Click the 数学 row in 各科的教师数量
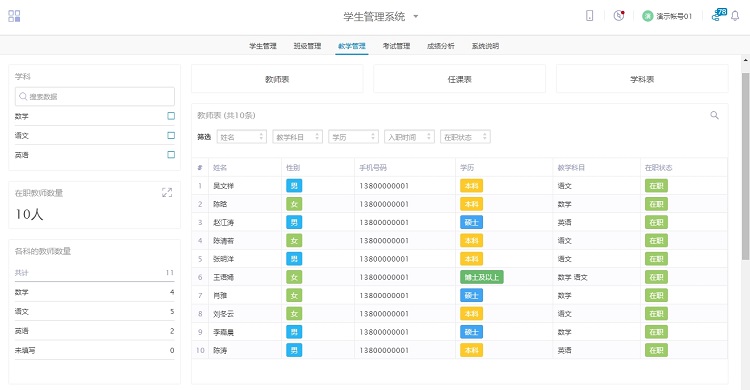Viewport: 750px width, 390px height. pos(95,292)
